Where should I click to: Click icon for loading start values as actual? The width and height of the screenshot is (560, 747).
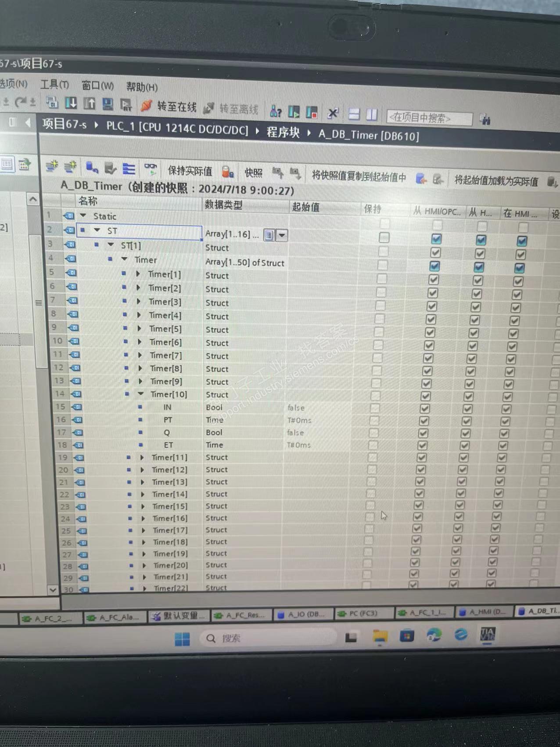(552, 182)
